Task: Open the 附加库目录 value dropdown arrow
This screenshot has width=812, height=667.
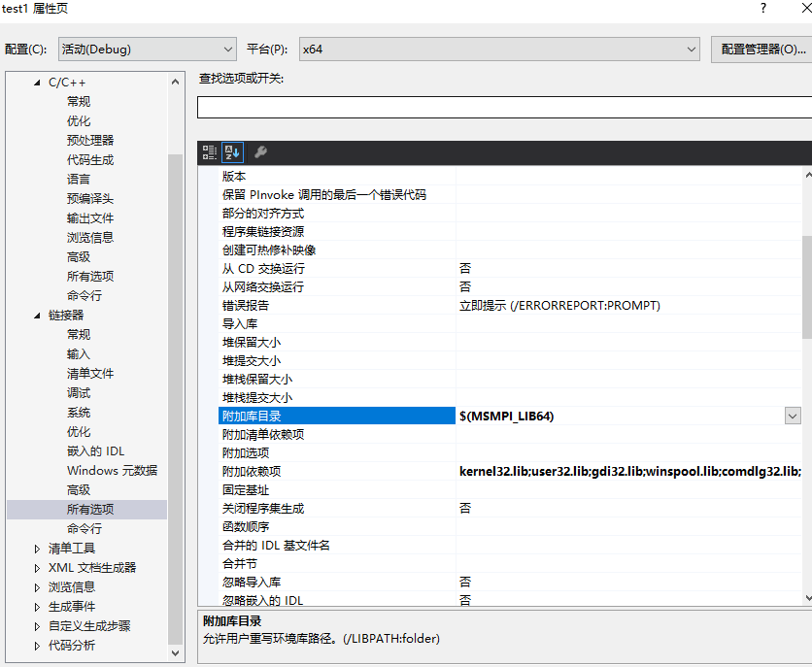Action: point(793,416)
